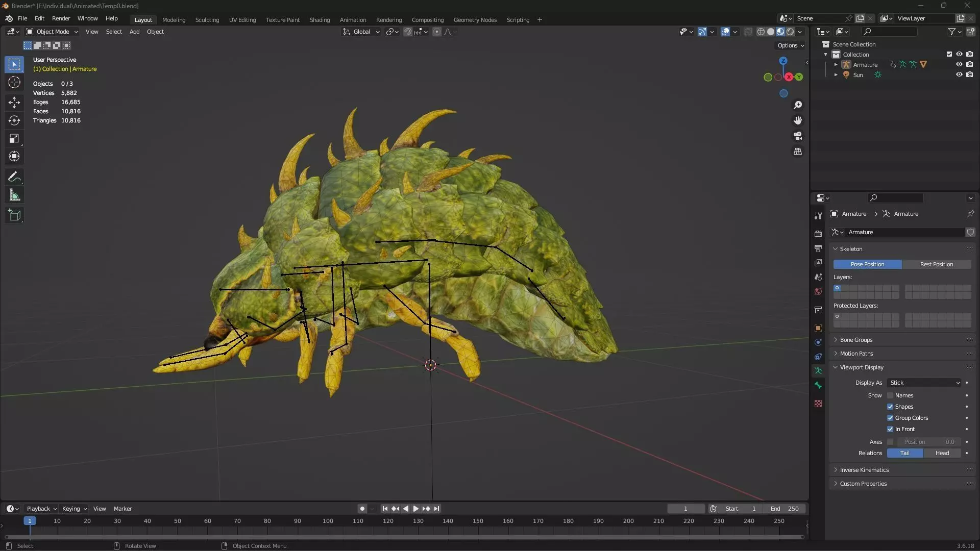The width and height of the screenshot is (980, 551).
Task: Set Relations to Head
Action: (x=942, y=453)
